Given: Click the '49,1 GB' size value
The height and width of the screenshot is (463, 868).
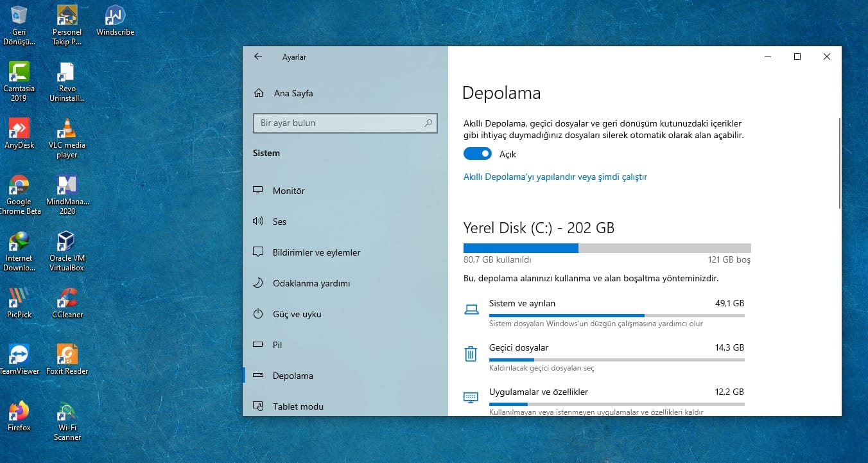Looking at the screenshot, I should coord(729,303).
